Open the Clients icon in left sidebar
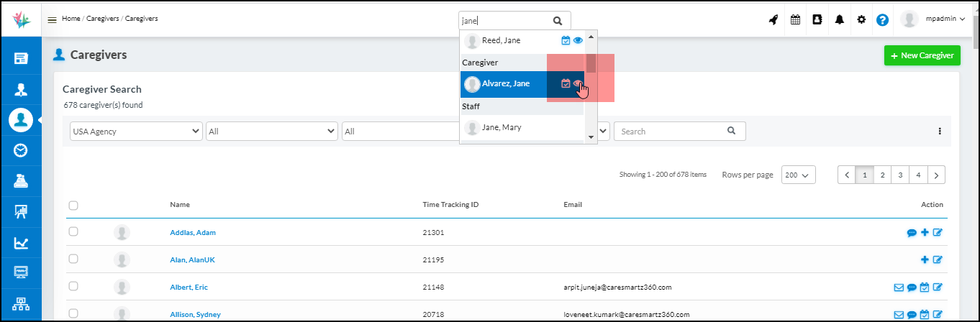The image size is (980, 322). pyautogui.click(x=21, y=89)
